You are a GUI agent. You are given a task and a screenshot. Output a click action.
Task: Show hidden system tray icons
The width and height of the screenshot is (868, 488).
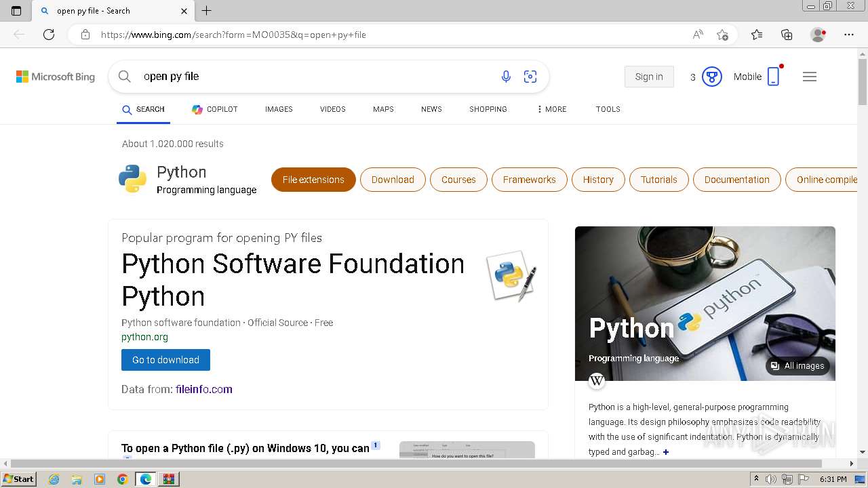[755, 479]
